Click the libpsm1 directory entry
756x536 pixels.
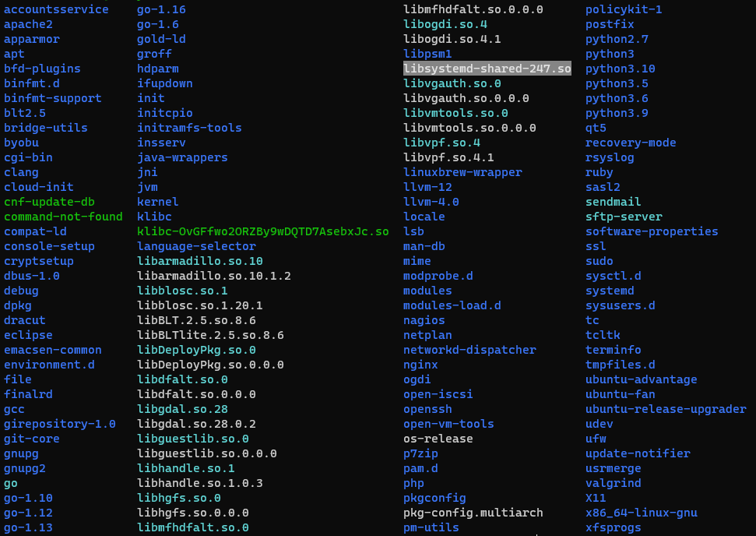[427, 54]
